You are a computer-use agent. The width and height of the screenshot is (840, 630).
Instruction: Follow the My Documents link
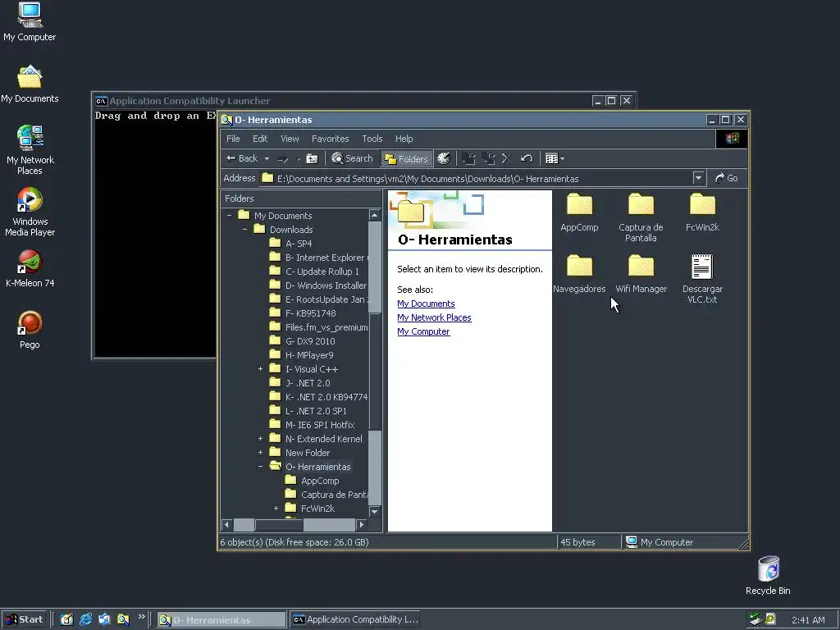click(x=426, y=304)
